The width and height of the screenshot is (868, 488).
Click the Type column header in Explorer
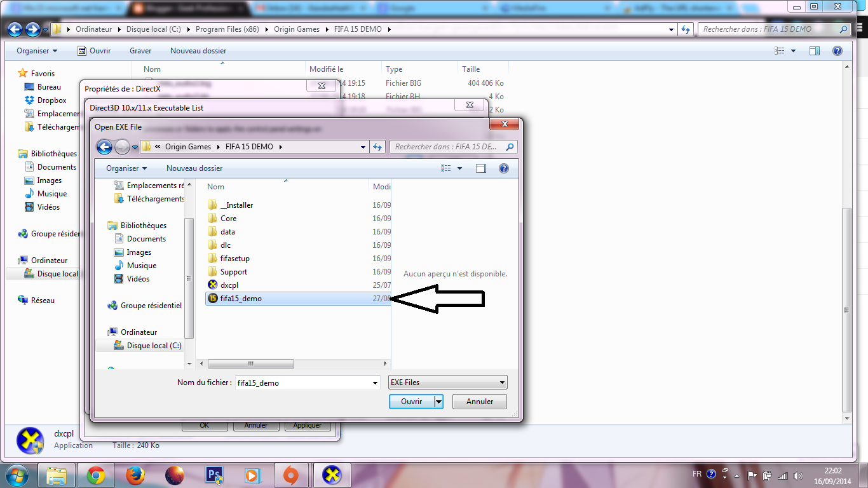tap(394, 69)
